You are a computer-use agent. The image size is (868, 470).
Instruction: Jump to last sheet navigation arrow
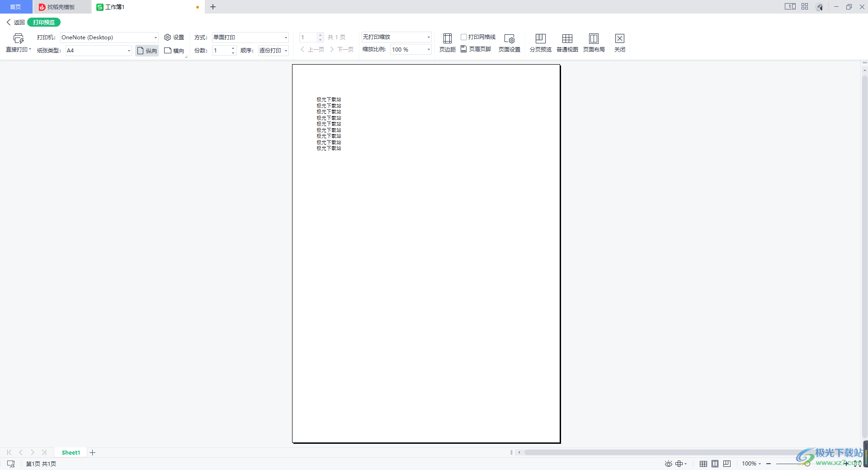point(44,452)
